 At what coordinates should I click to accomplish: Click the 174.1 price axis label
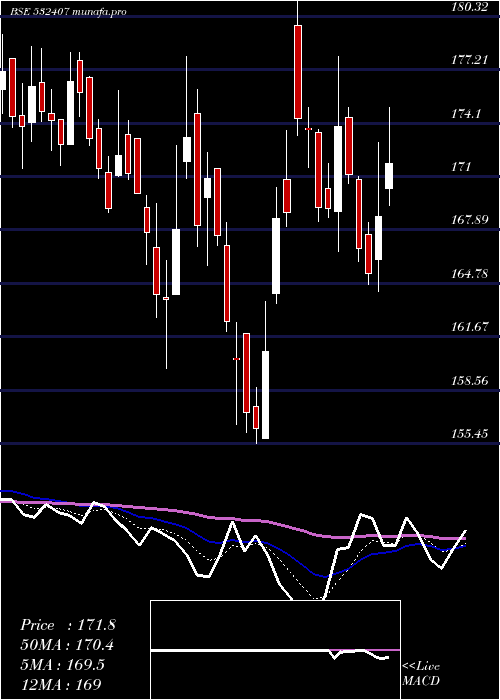466,113
